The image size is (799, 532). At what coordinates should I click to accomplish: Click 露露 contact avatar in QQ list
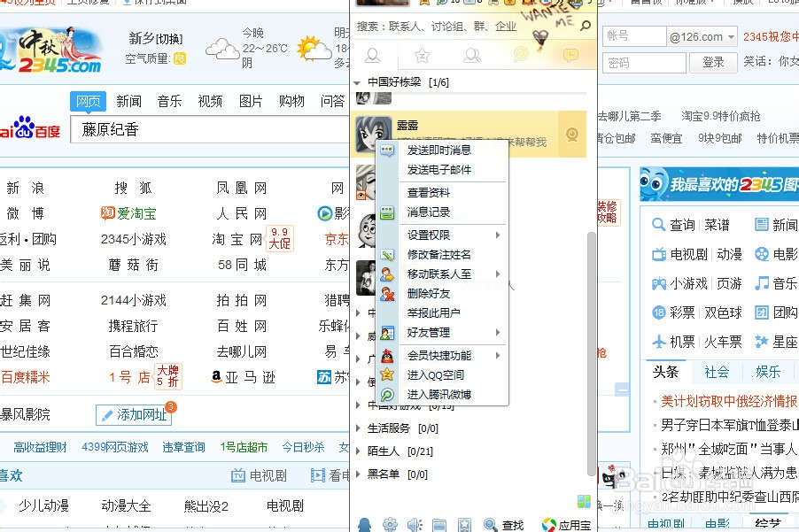click(x=374, y=135)
